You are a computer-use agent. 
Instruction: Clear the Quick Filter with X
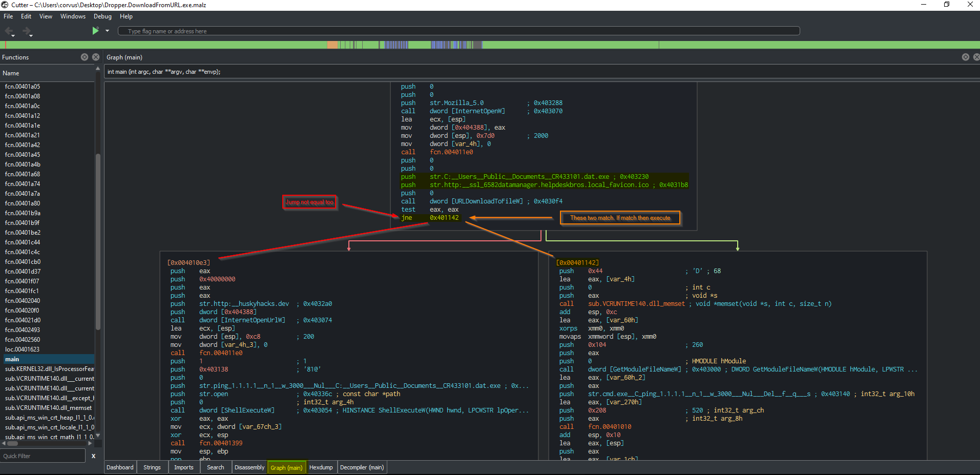click(x=93, y=456)
